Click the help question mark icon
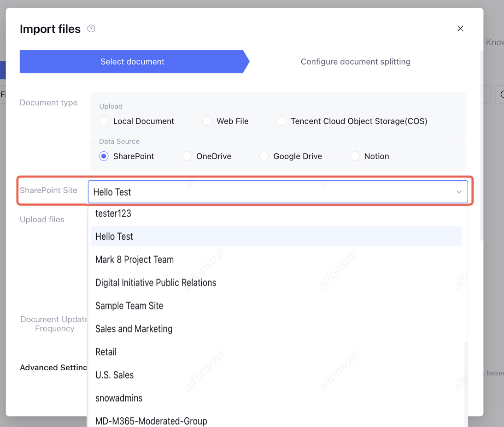 (91, 29)
